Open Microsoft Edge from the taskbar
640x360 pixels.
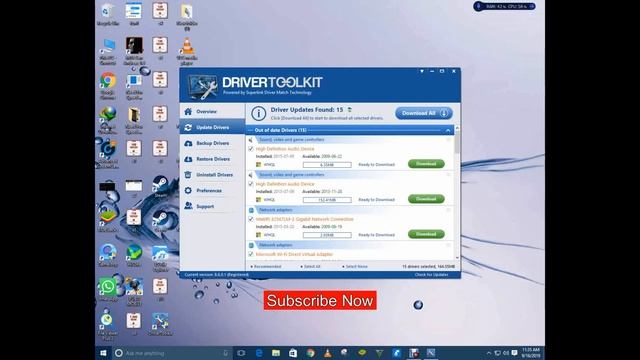(x=259, y=353)
